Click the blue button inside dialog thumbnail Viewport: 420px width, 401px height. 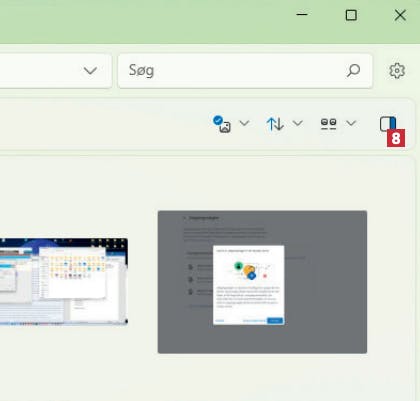[275, 321]
